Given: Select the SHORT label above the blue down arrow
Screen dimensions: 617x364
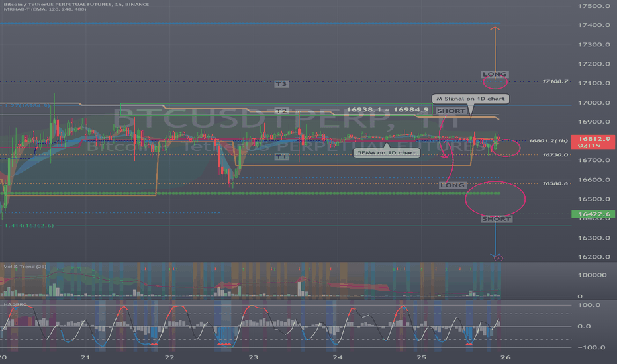Looking at the screenshot, I should (497, 219).
